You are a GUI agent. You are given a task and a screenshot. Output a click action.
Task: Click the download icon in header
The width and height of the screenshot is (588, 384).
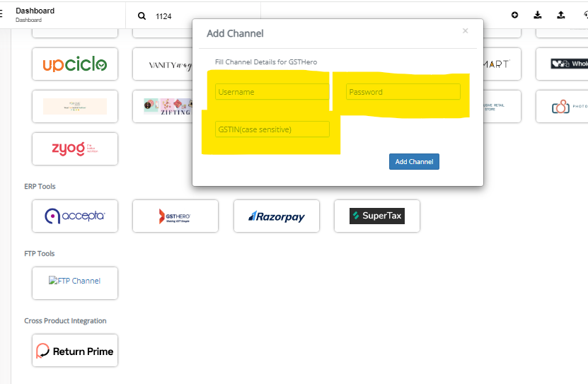tap(537, 15)
